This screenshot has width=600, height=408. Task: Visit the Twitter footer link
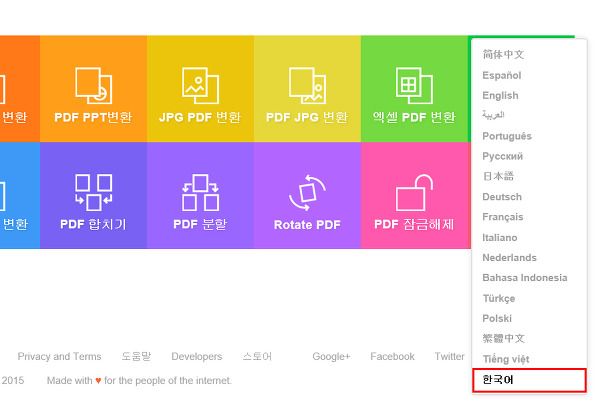point(449,357)
